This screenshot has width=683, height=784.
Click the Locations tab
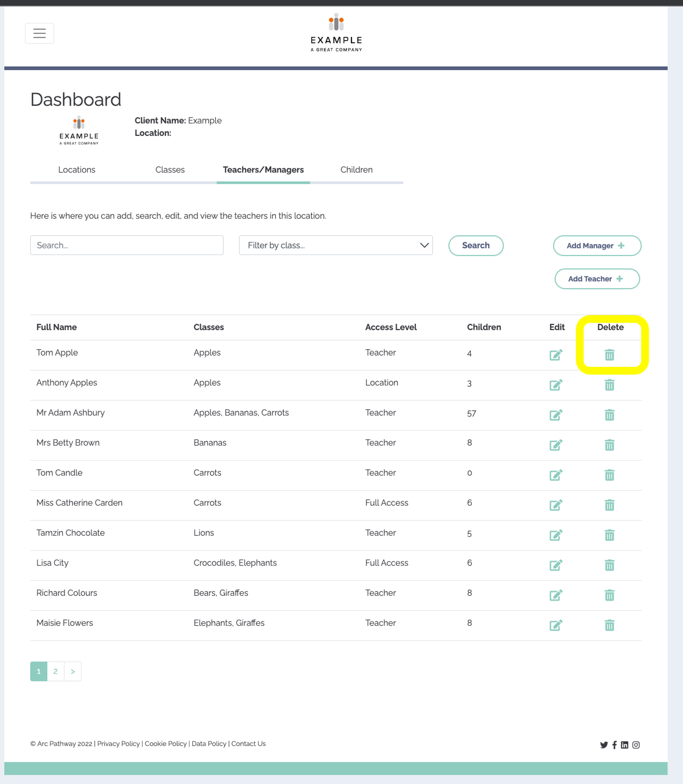coord(77,169)
